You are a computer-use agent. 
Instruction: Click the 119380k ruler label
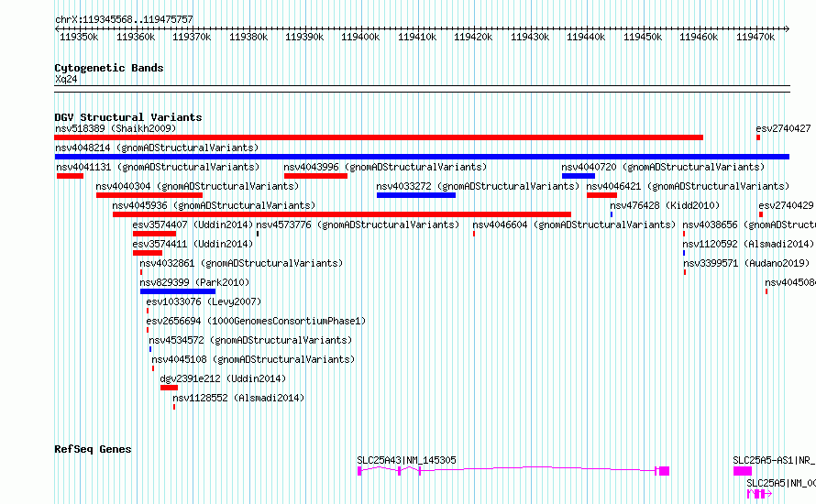pyautogui.click(x=248, y=37)
